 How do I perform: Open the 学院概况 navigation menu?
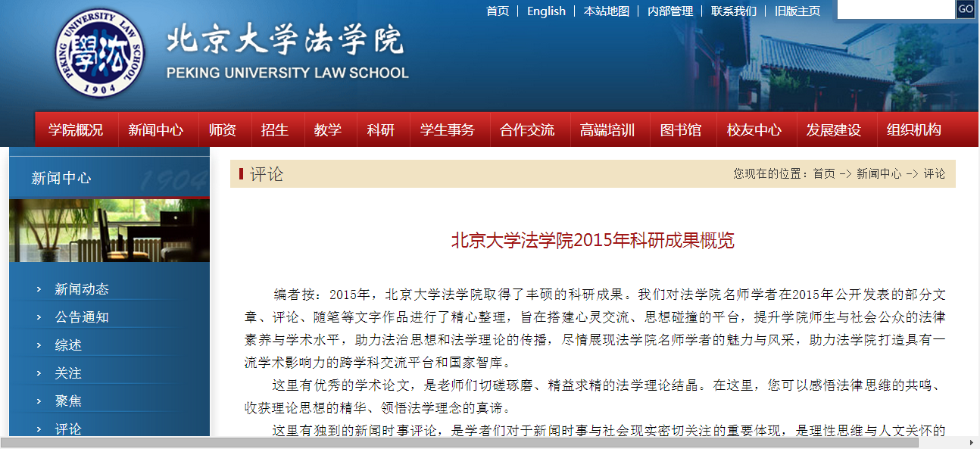76,129
